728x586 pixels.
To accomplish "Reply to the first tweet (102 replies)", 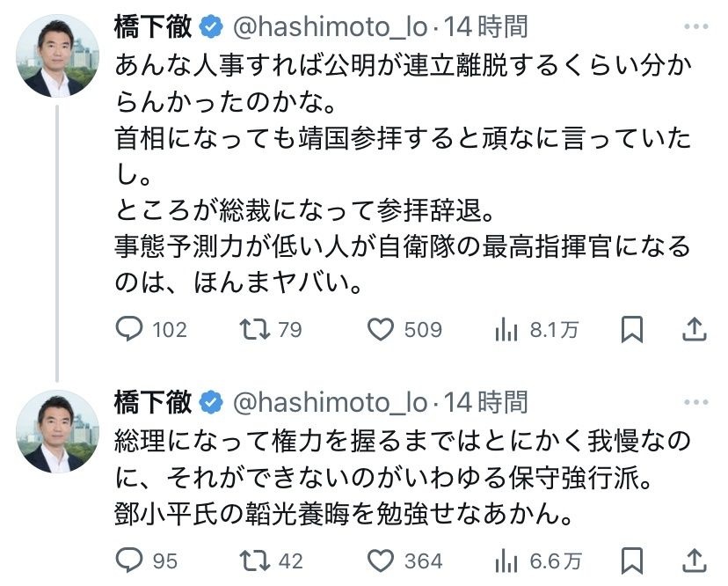I will 130,329.
